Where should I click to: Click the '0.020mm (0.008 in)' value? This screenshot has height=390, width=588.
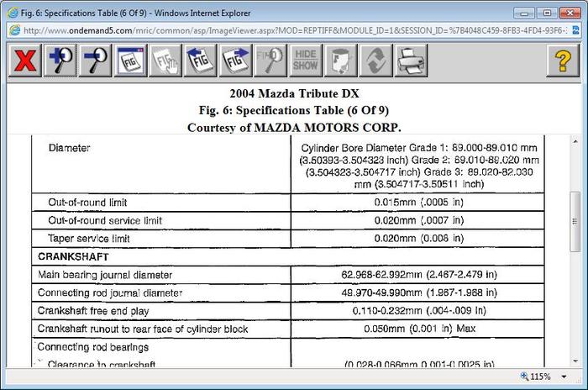(x=419, y=239)
